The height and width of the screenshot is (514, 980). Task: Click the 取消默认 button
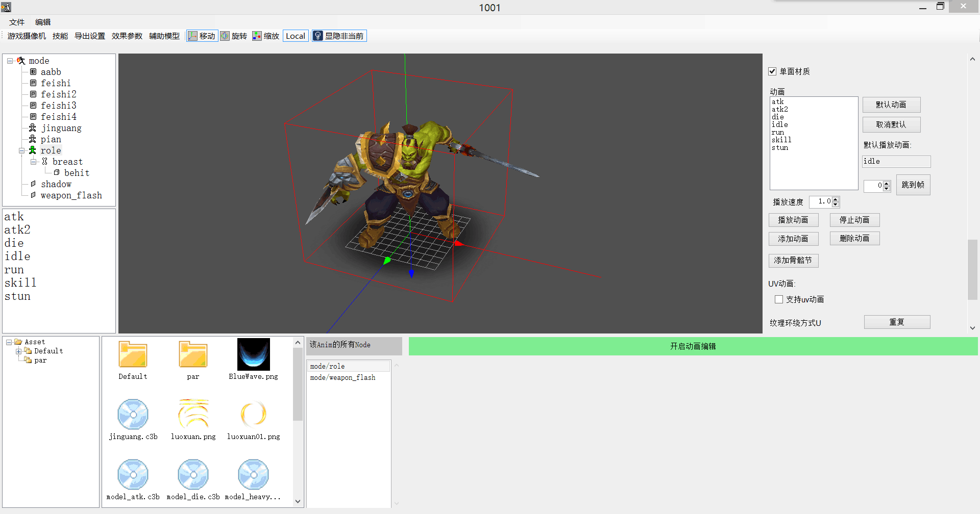891,124
